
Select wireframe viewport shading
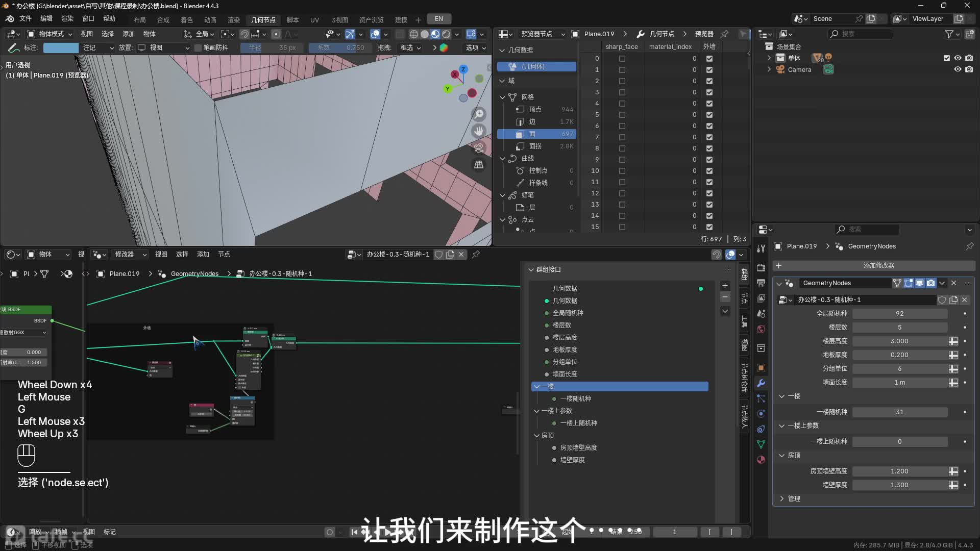point(413,34)
